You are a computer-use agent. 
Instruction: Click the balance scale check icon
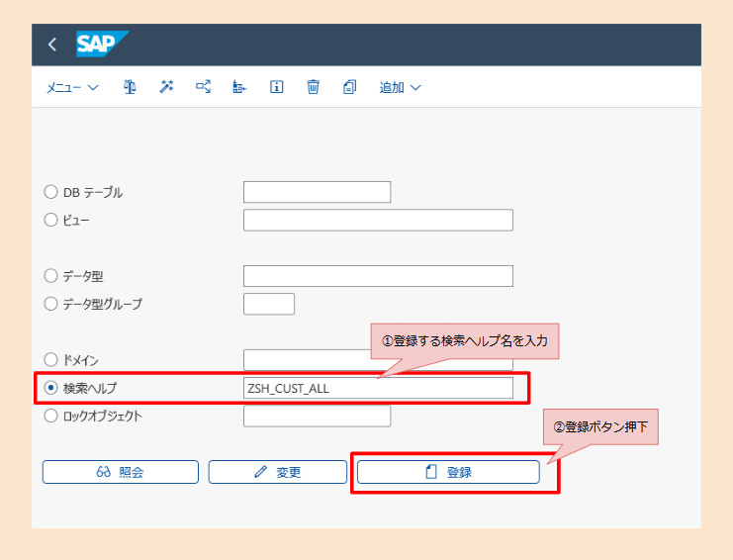pos(130,87)
